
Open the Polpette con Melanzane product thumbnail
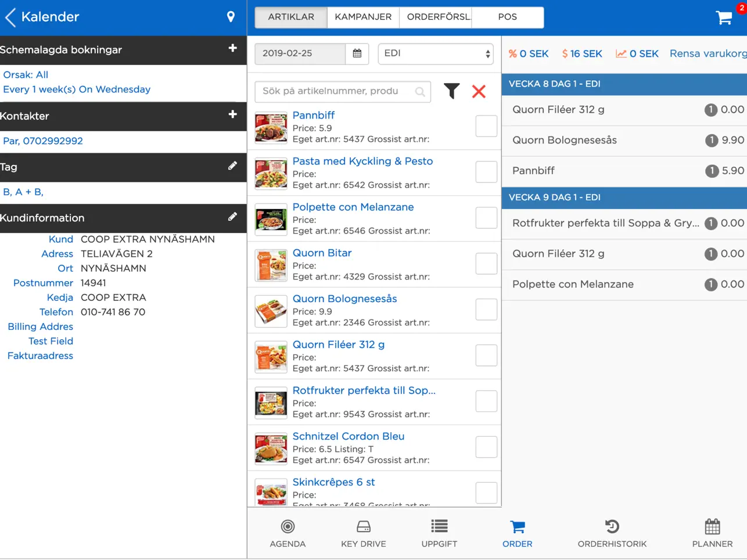[271, 220]
